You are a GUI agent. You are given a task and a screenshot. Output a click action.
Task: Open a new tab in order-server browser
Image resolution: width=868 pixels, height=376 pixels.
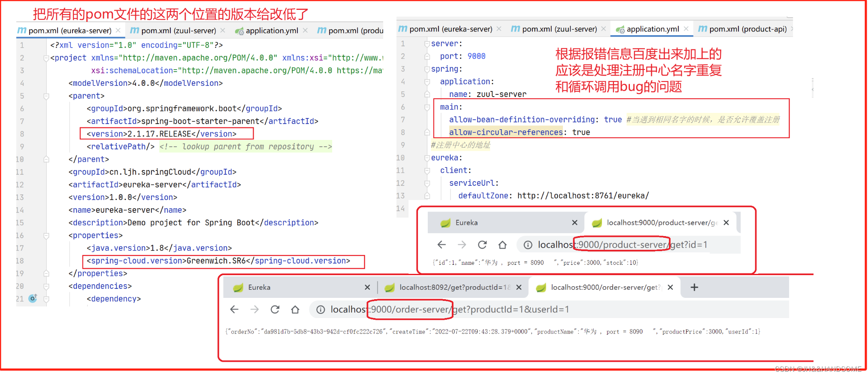pos(694,287)
